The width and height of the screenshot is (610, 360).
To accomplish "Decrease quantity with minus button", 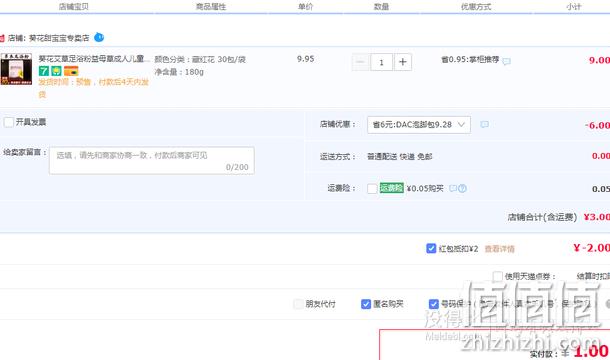I will pos(361,62).
